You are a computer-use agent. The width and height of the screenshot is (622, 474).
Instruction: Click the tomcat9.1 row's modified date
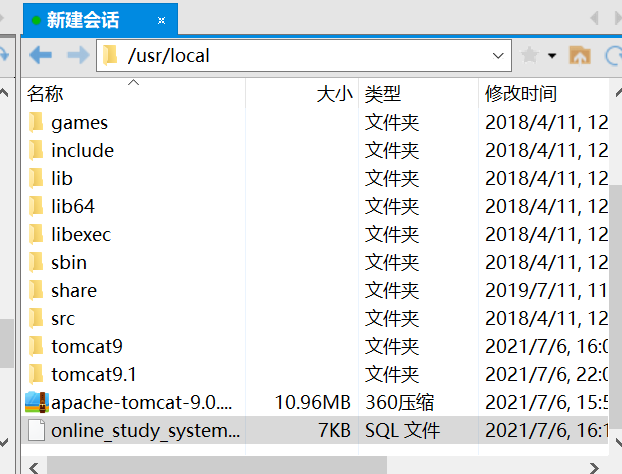546,374
